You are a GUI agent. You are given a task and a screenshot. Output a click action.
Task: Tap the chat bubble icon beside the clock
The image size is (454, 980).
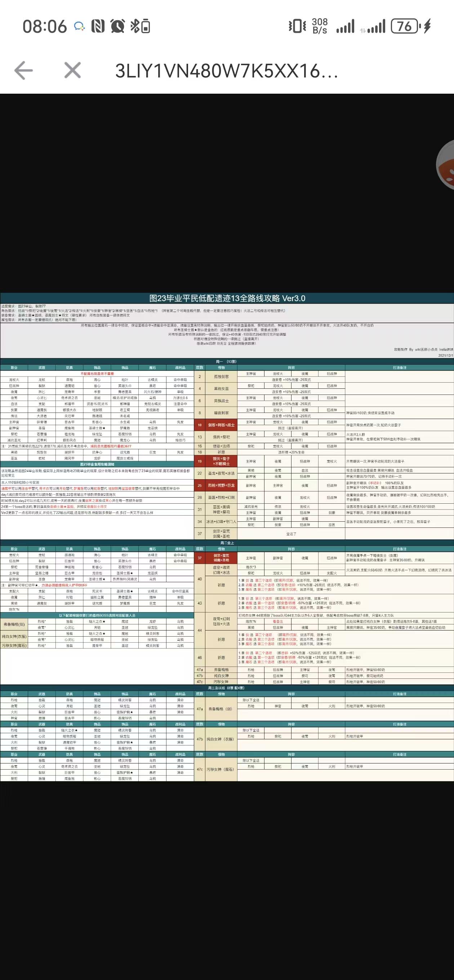(x=80, y=26)
